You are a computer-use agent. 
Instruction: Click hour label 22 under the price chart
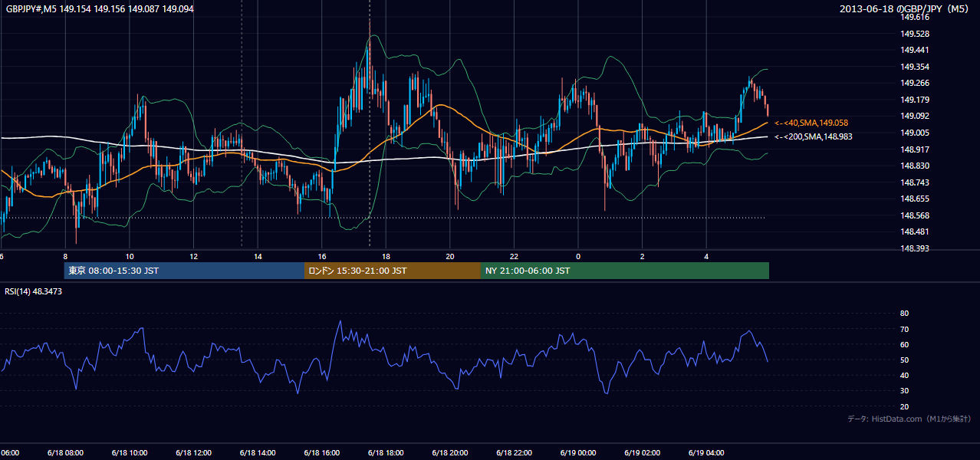515,257
